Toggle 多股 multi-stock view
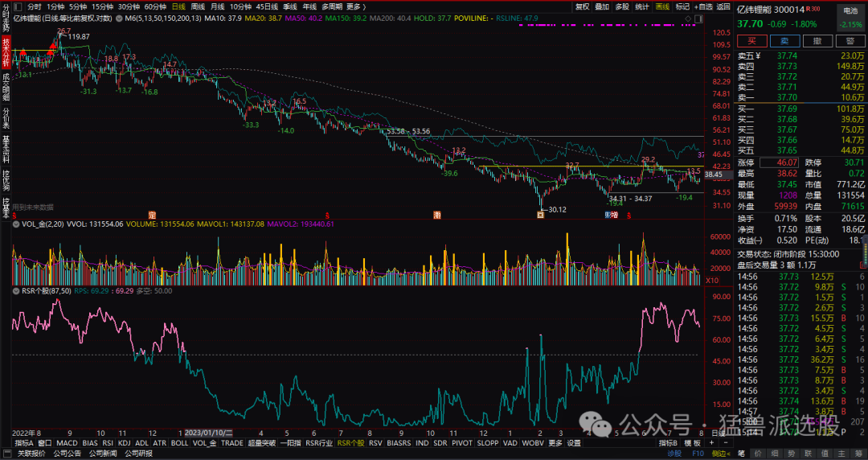Image resolution: width=868 pixels, height=460 pixels. 622,6
